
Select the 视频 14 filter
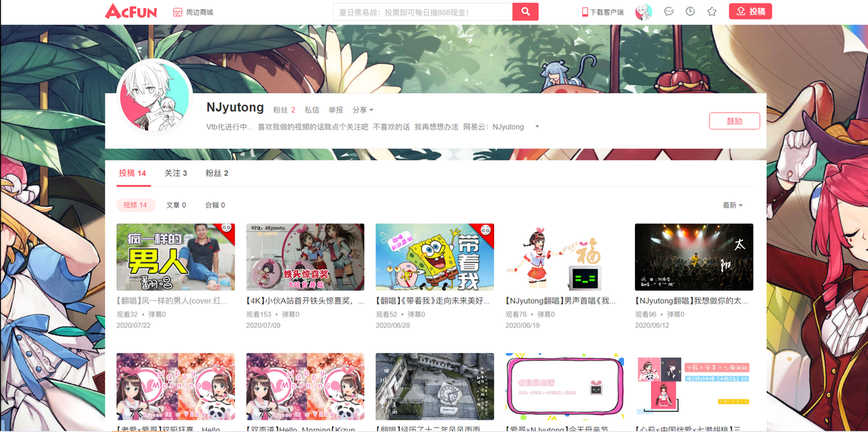click(135, 205)
